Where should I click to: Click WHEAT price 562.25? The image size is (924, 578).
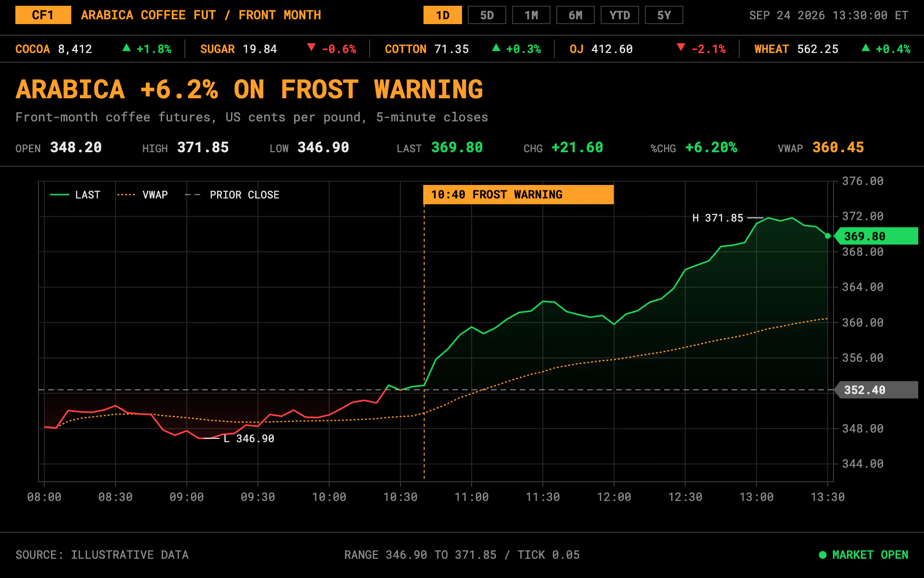tap(818, 49)
